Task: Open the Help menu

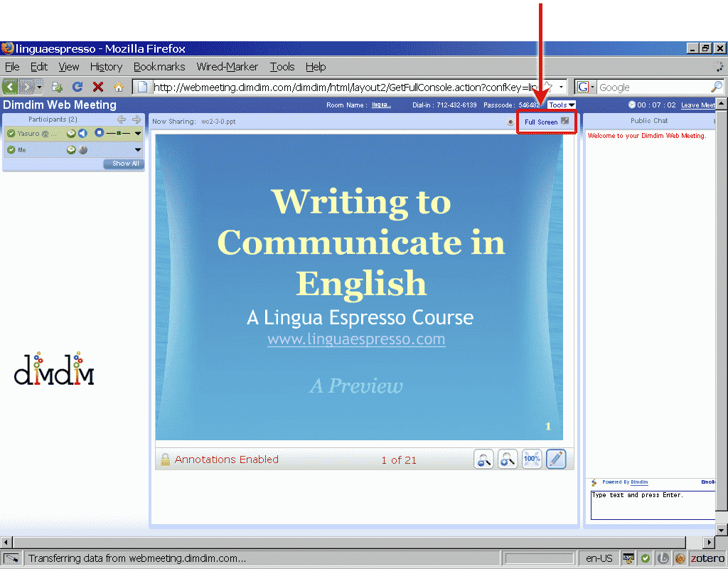Action: pos(316,67)
